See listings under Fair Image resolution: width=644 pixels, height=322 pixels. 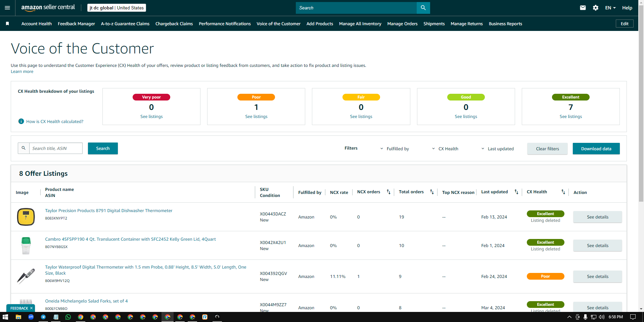pyautogui.click(x=361, y=116)
